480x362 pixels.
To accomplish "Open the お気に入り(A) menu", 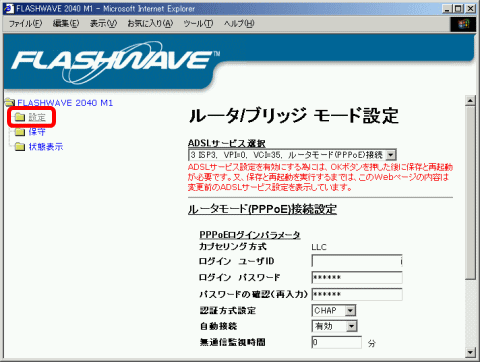I will click(x=150, y=24).
